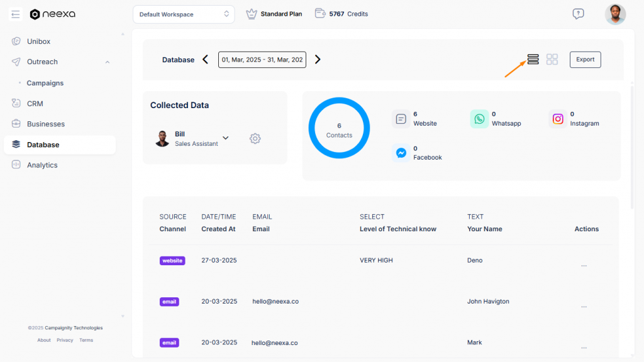This screenshot has height=362, width=644.
Task: Select the Analytics icon in sidebar
Action: (x=14, y=165)
